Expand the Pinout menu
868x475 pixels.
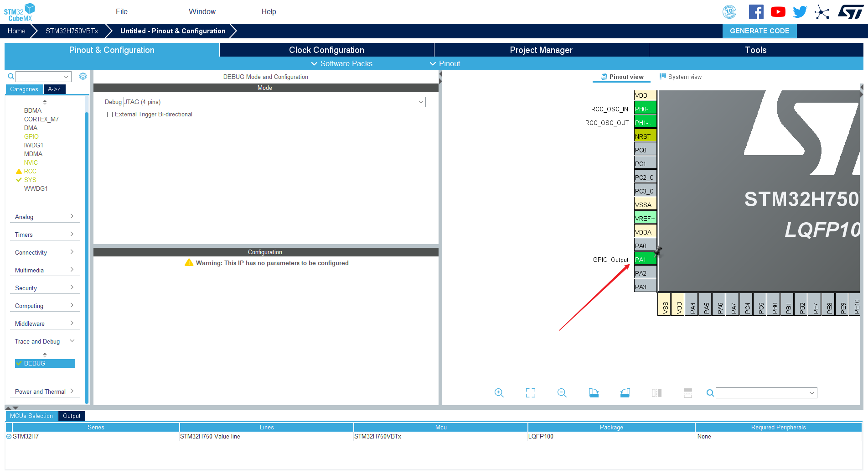pyautogui.click(x=445, y=63)
